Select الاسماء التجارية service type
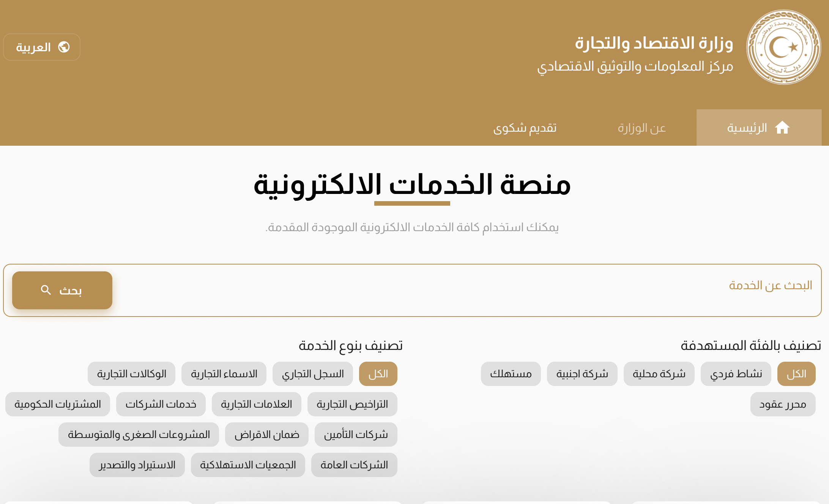The image size is (829, 504). (224, 374)
